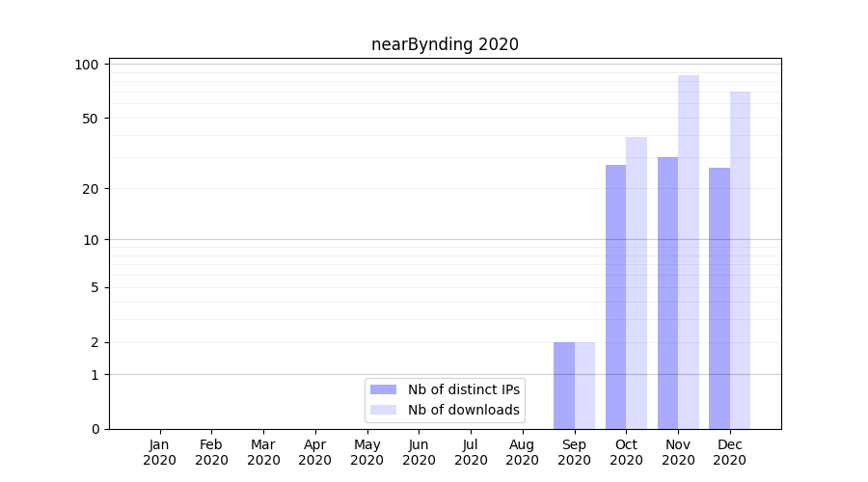Select the Dec 2020 downloads bar
Screen dimensions: 868x482
tap(740, 260)
